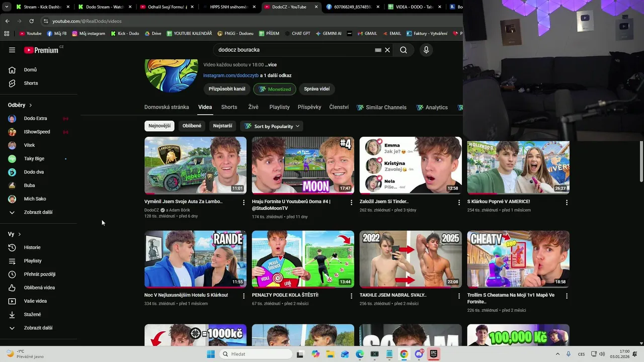This screenshot has width=644, height=362.
Task: Open the Analytics tab
Action: click(x=432, y=107)
